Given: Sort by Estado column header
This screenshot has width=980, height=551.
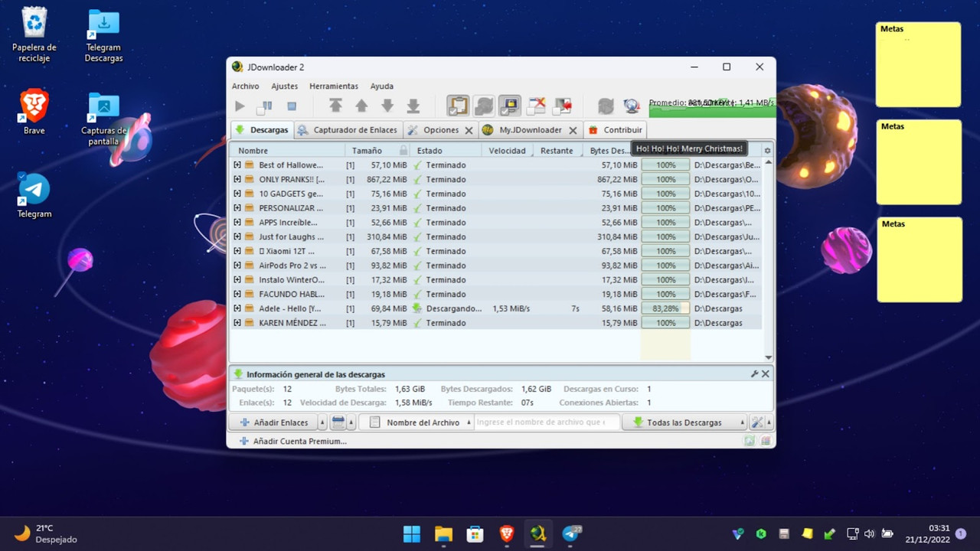Looking at the screenshot, I should 446,151.
